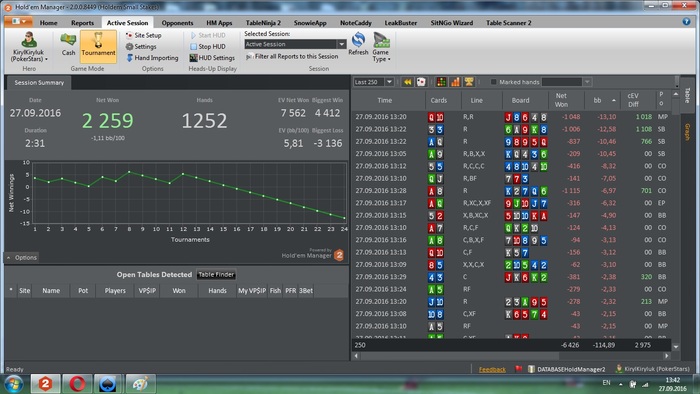Sort open tables by Players column
The width and height of the screenshot is (700, 394).
(x=115, y=290)
